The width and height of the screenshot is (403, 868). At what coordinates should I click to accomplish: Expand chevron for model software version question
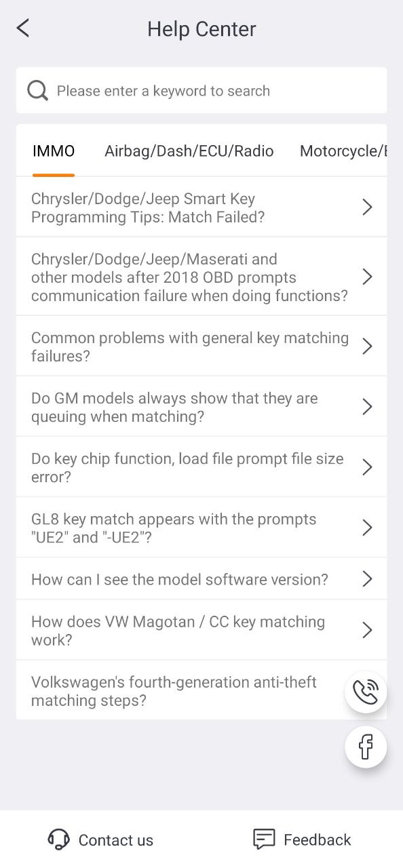367,579
